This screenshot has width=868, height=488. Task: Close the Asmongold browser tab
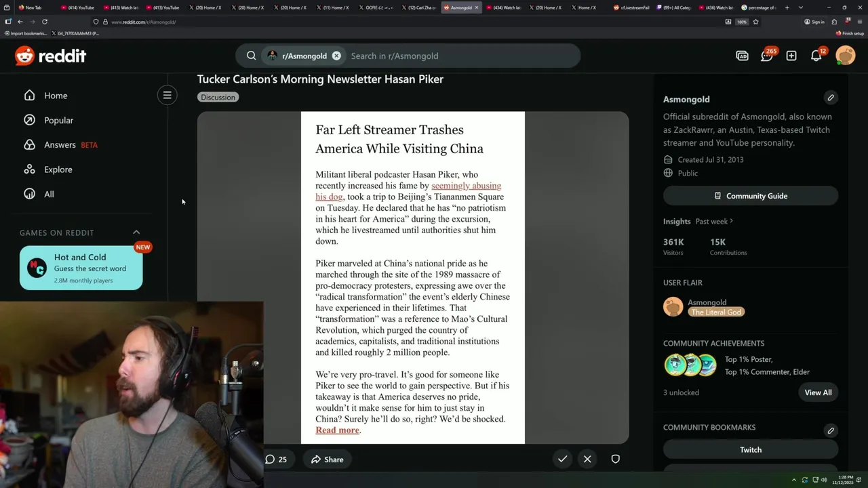coord(476,7)
